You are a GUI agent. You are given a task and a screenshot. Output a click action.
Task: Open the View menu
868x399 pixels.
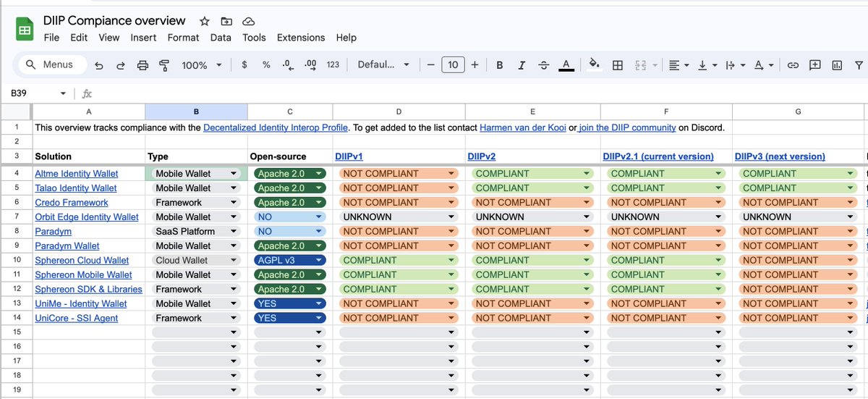[109, 38]
